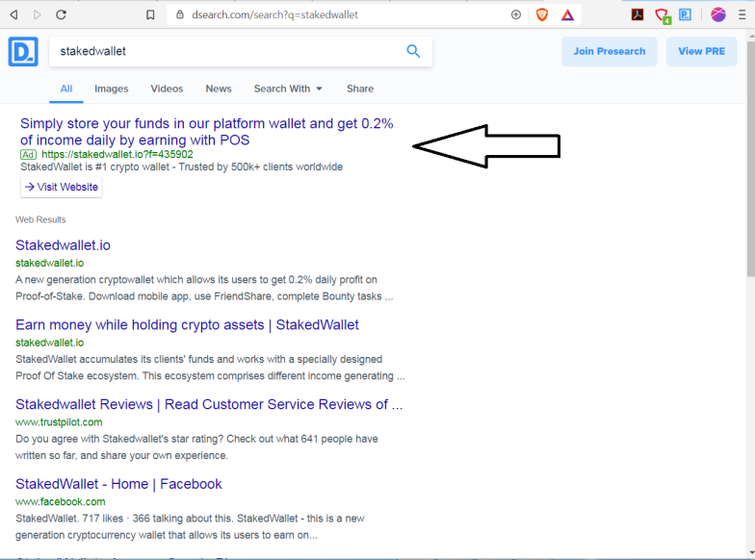Open the Brave Shields lion icon
The image size is (755, 560).
[541, 15]
